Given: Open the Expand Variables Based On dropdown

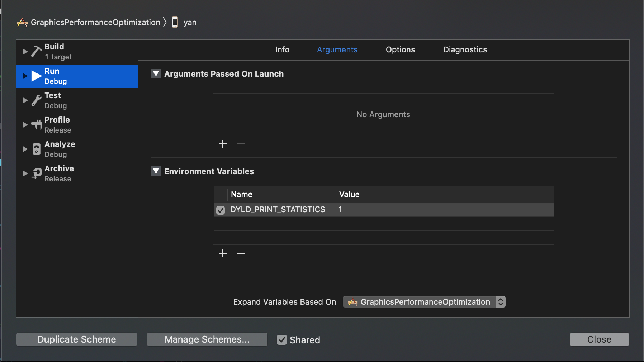Looking at the screenshot, I should pos(424,302).
